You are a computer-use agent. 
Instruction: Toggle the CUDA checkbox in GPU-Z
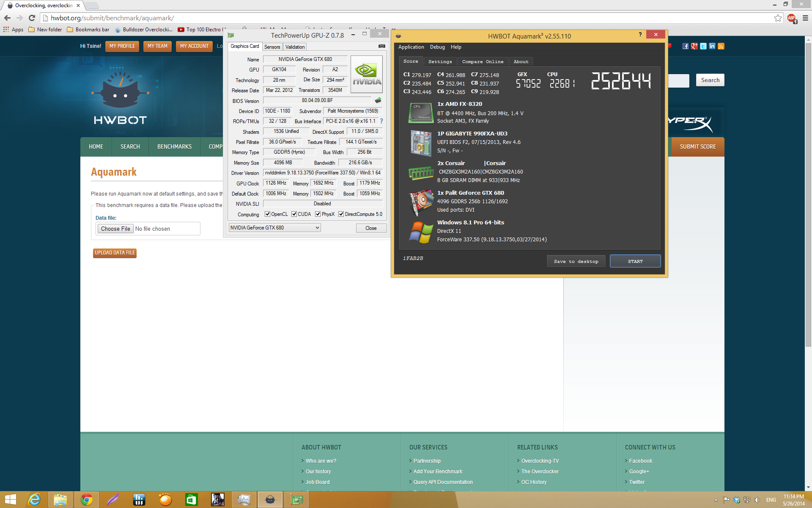tap(294, 214)
